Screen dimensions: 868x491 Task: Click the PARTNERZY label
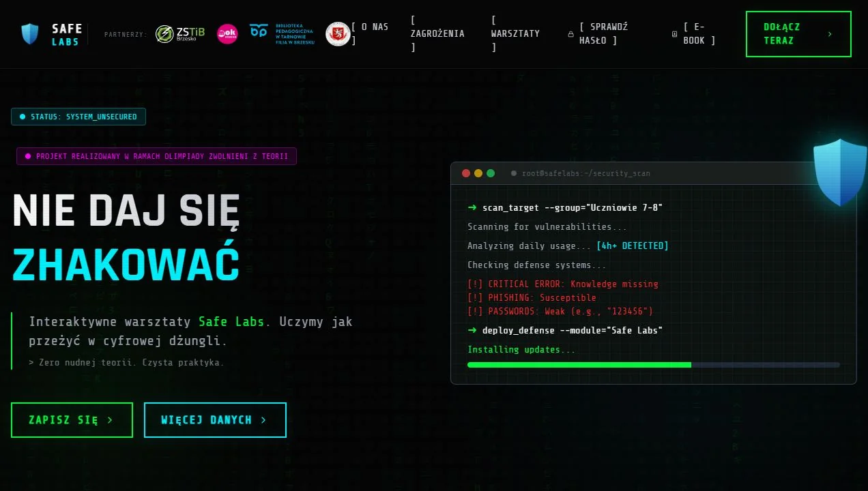point(126,34)
